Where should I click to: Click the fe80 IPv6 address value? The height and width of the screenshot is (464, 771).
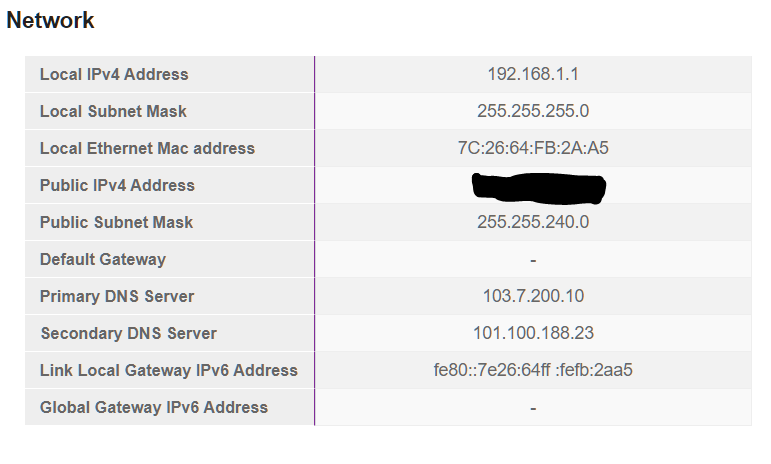533,370
